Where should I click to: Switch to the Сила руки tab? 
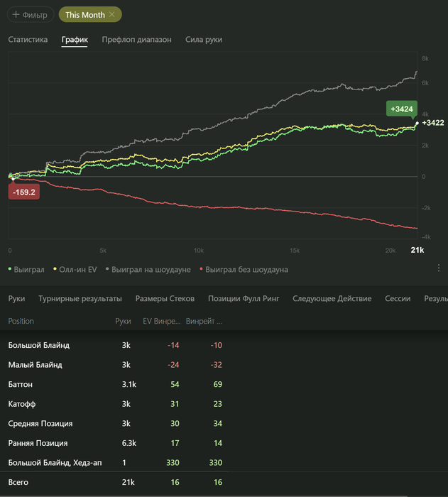point(204,40)
